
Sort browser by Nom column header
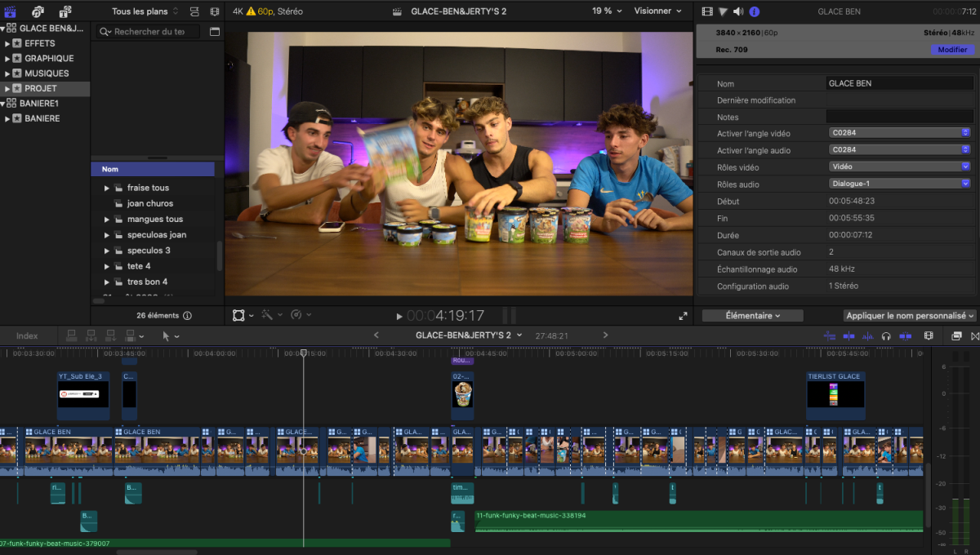click(x=153, y=169)
